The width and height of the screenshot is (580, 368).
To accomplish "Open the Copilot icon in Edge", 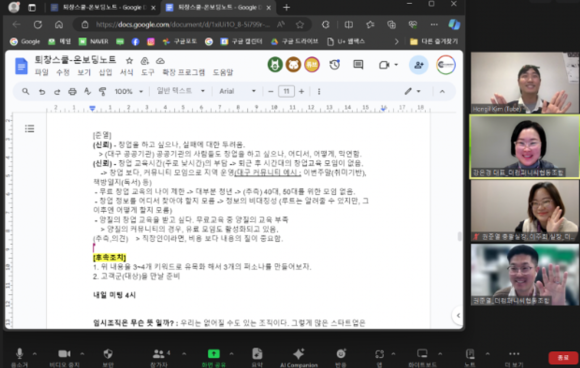I will (x=454, y=25).
